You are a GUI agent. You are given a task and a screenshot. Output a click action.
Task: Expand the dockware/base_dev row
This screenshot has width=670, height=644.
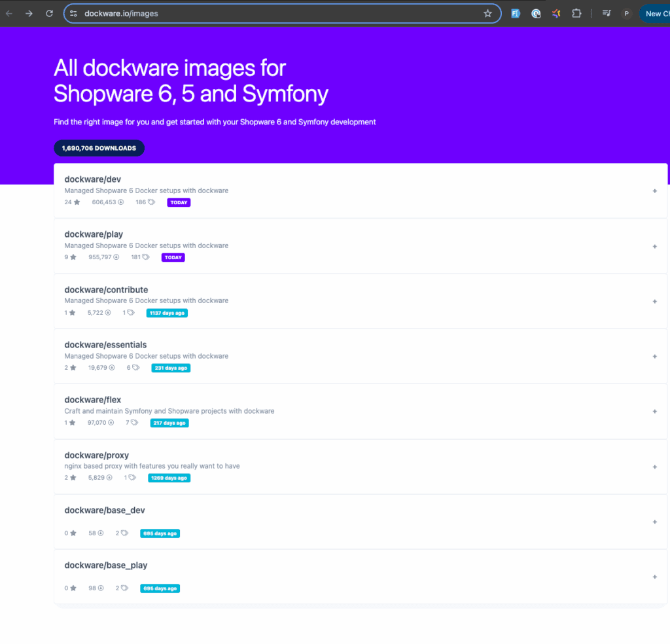click(654, 522)
